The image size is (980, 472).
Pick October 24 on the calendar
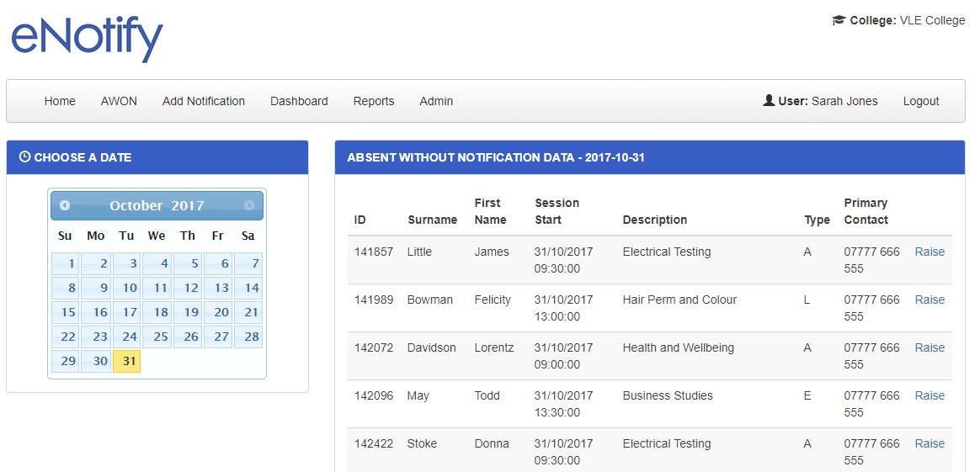tap(126, 337)
